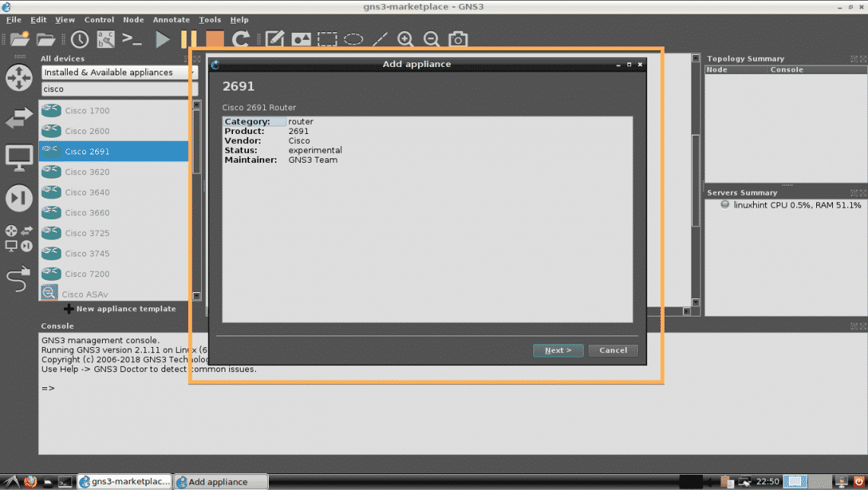Toggle show interface labels icon
Image resolution: width=868 pixels, height=490 pixels.
coord(106,40)
